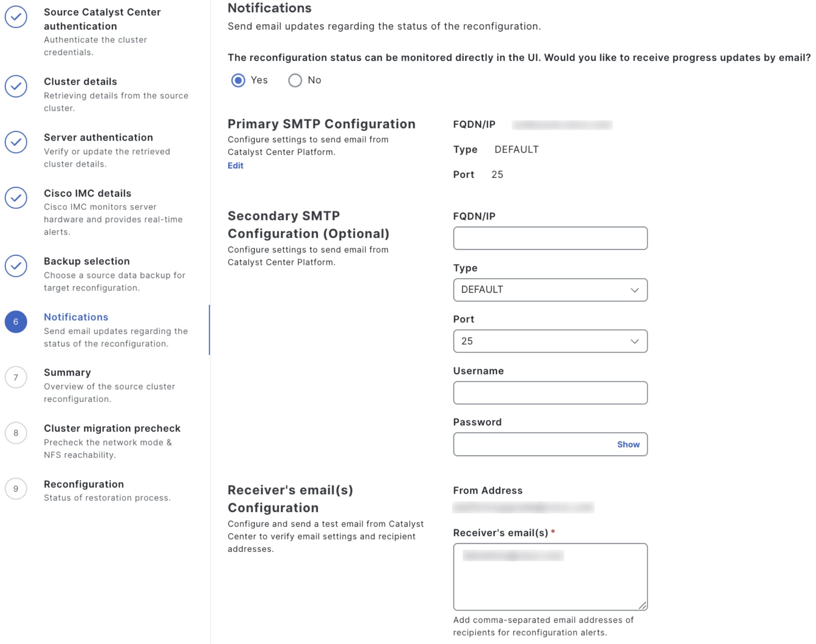This screenshot has width=816, height=644.
Task: Click the Username input field
Action: tap(550, 393)
